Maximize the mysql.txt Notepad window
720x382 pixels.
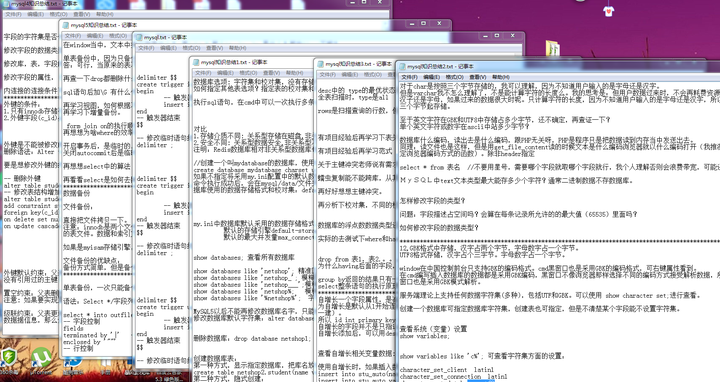(496, 36)
